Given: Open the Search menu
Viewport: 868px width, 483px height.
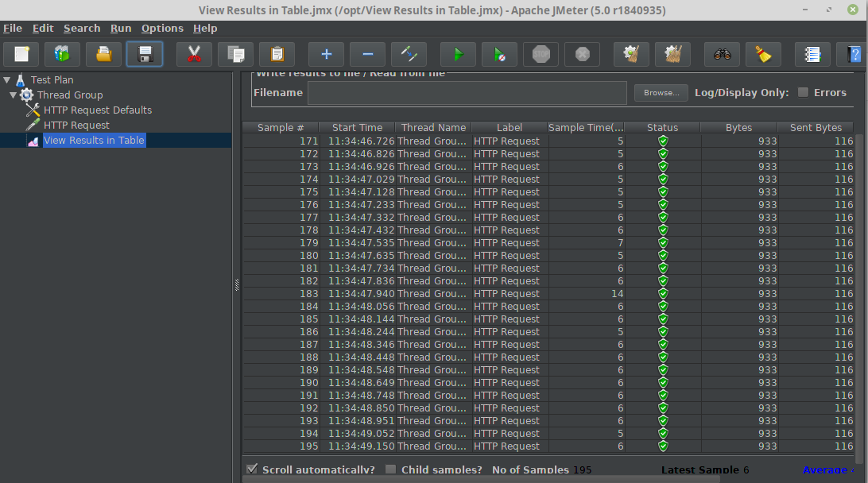Looking at the screenshot, I should pyautogui.click(x=82, y=29).
